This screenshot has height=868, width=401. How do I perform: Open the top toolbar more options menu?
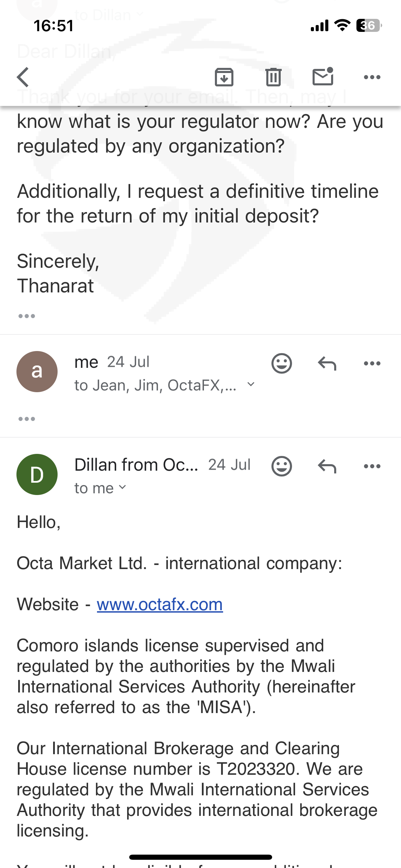coord(372,77)
